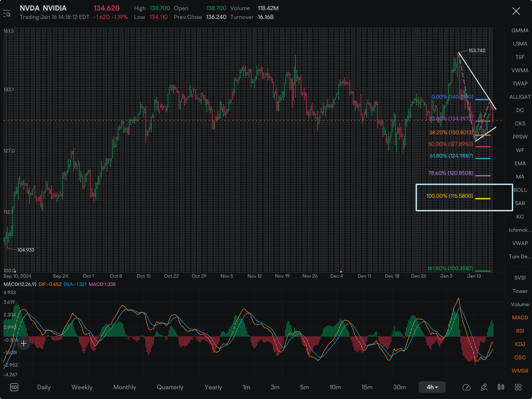Select the Tower sub-indicator
The width and height of the screenshot is (532, 399).
point(520,291)
